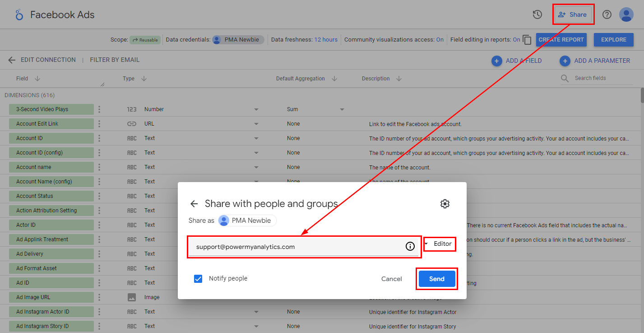Expand type dropdown for 3-Second Video Plays
Viewport: 644px width, 333px height.
tap(256, 109)
